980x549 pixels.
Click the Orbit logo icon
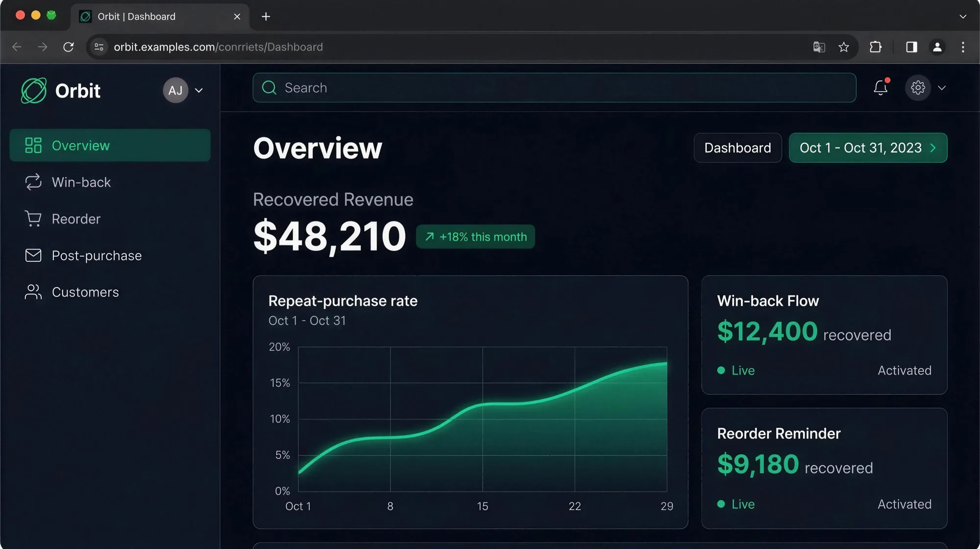pyautogui.click(x=34, y=91)
